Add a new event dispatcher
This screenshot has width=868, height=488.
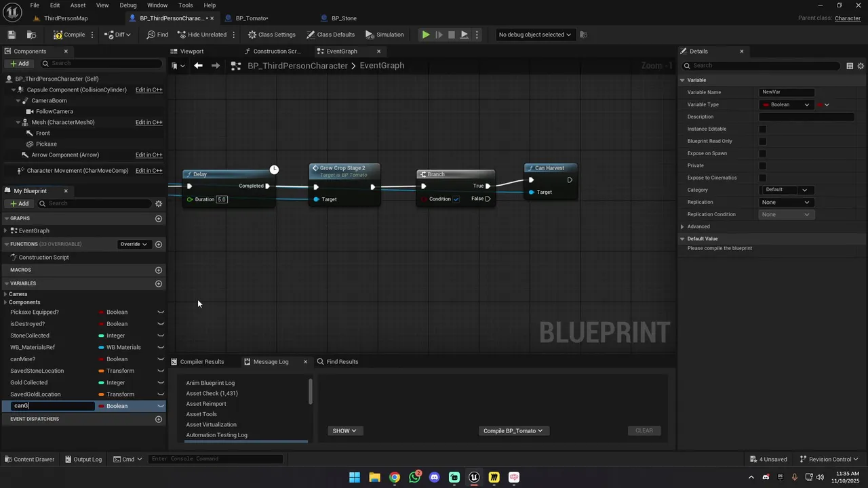[159, 419]
